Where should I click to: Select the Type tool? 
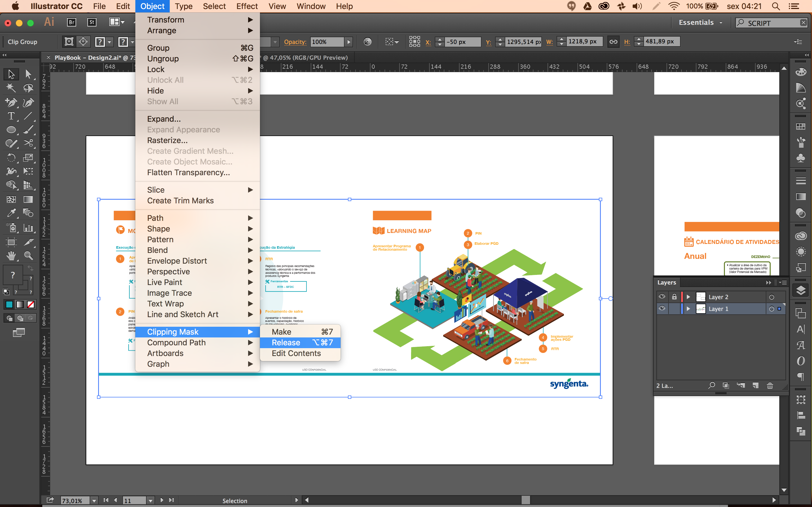pos(11,116)
